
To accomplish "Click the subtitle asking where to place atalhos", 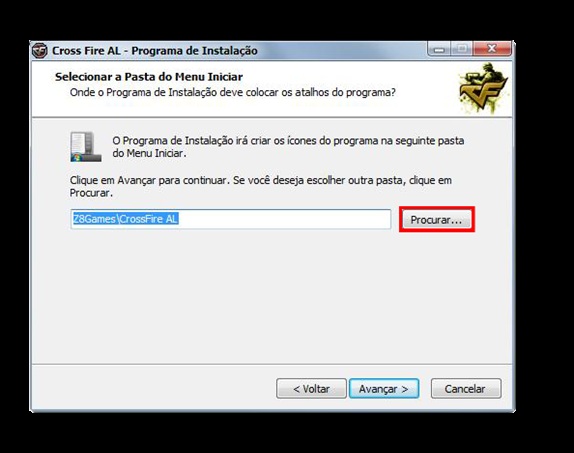I will [x=232, y=92].
